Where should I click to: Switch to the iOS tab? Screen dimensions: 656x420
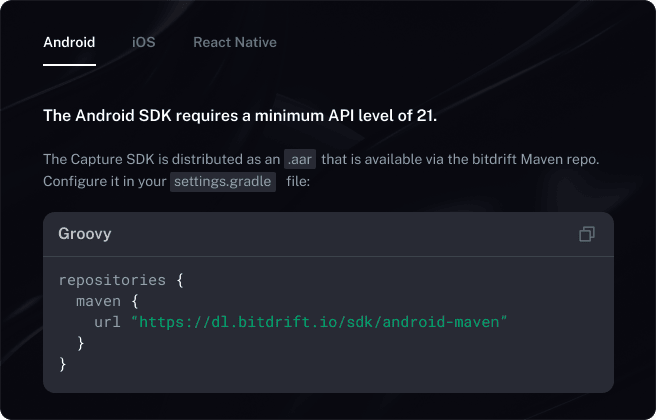(x=144, y=42)
